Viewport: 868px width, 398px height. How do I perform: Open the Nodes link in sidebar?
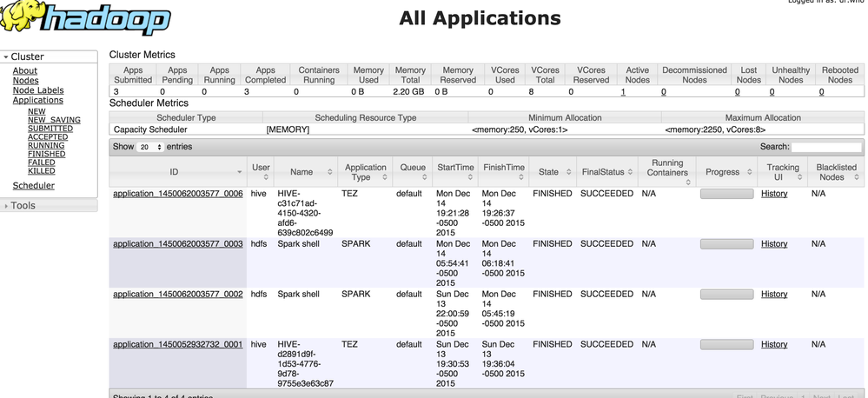[x=25, y=81]
